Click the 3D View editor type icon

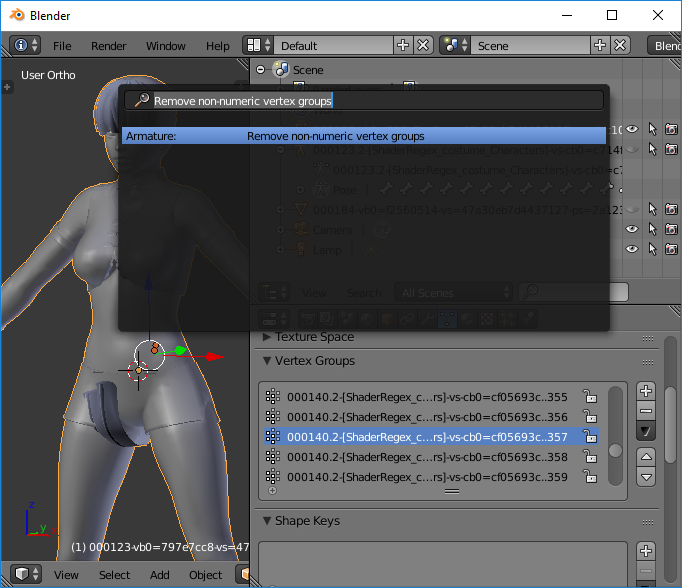(x=26, y=574)
